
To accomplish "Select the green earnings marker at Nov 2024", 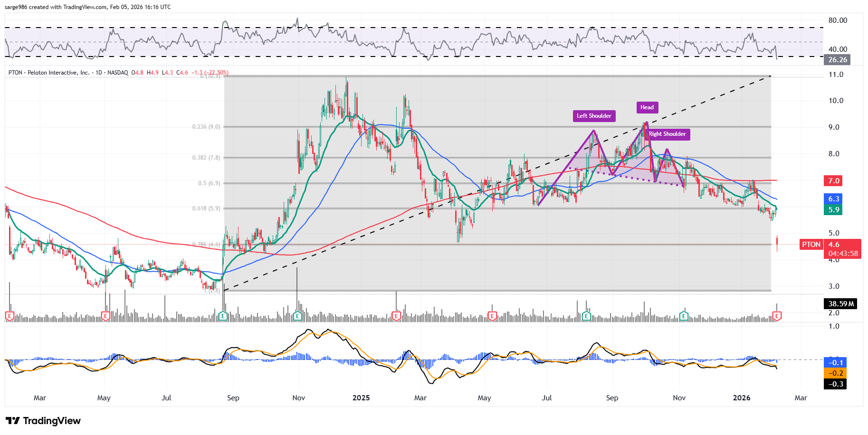I will 297,316.
